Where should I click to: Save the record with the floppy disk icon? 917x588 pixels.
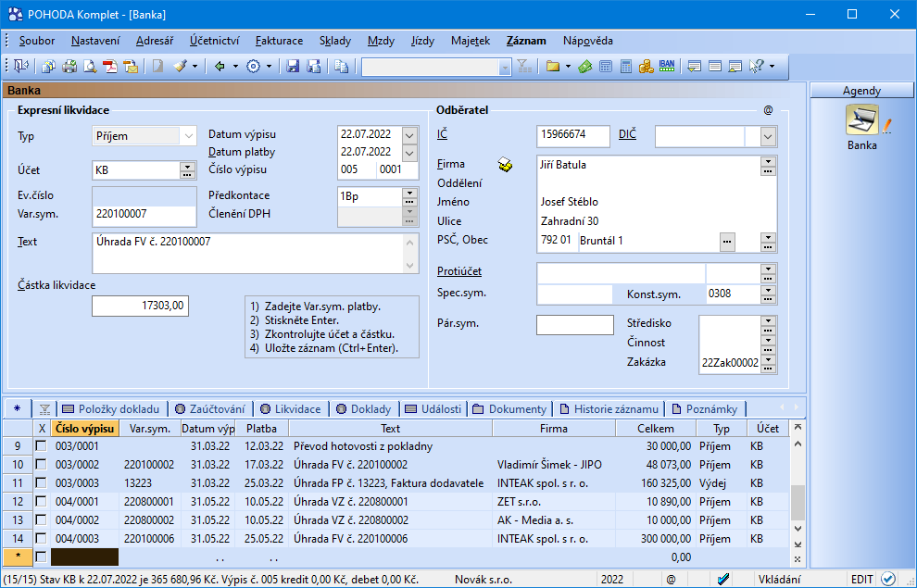[x=293, y=67]
